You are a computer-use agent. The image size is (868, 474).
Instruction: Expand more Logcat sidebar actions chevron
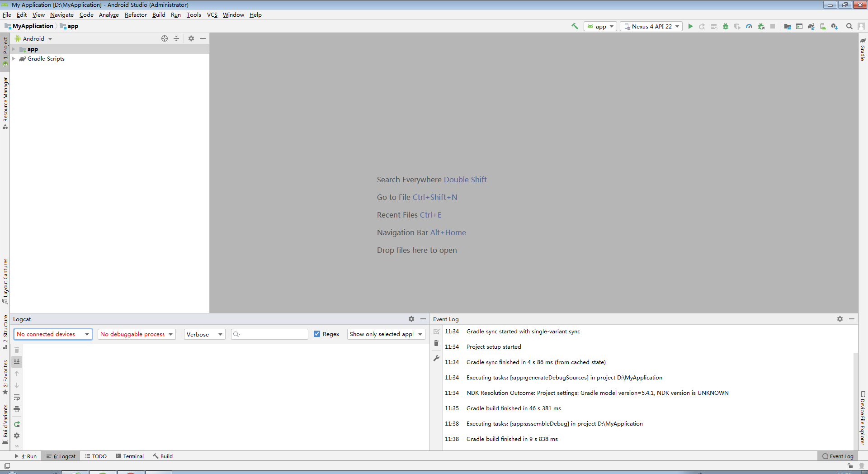(17, 446)
